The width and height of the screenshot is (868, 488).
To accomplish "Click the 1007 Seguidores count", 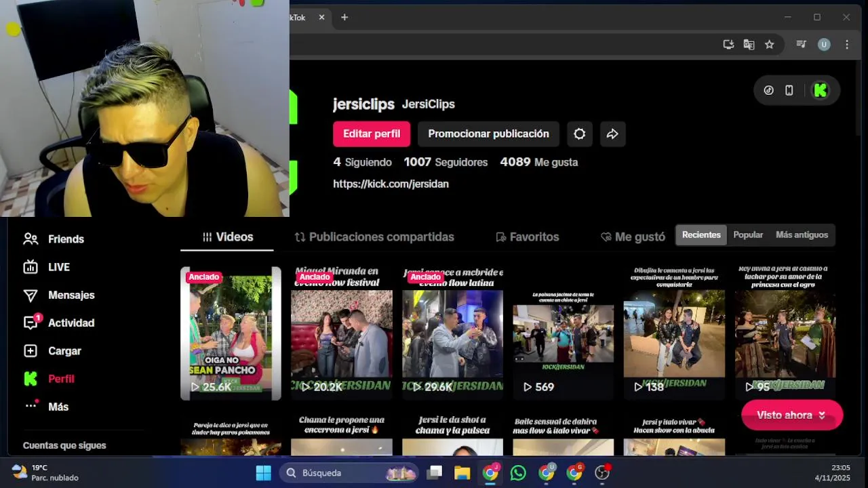I will (x=446, y=163).
